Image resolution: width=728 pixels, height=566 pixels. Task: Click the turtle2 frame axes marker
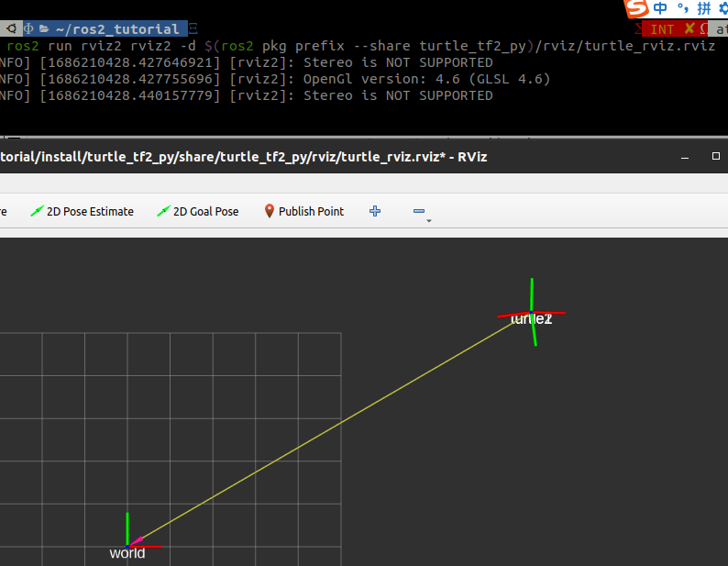[x=532, y=312]
